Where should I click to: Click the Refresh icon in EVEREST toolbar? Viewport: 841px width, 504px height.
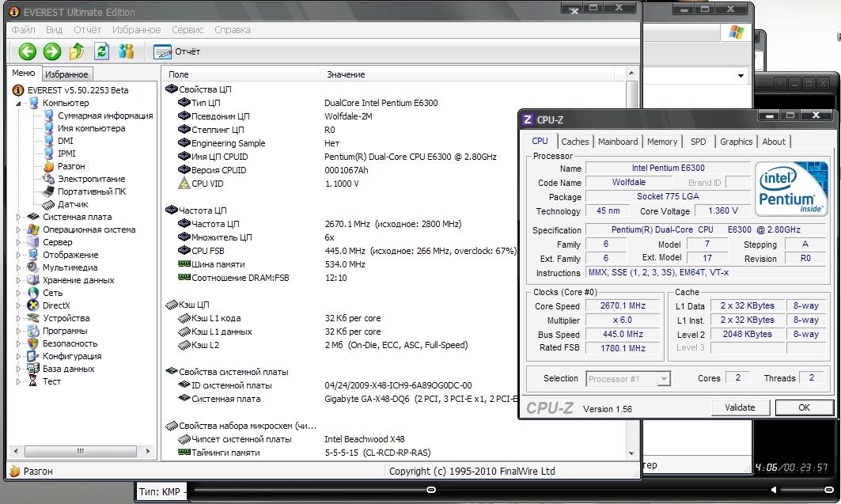tap(101, 51)
